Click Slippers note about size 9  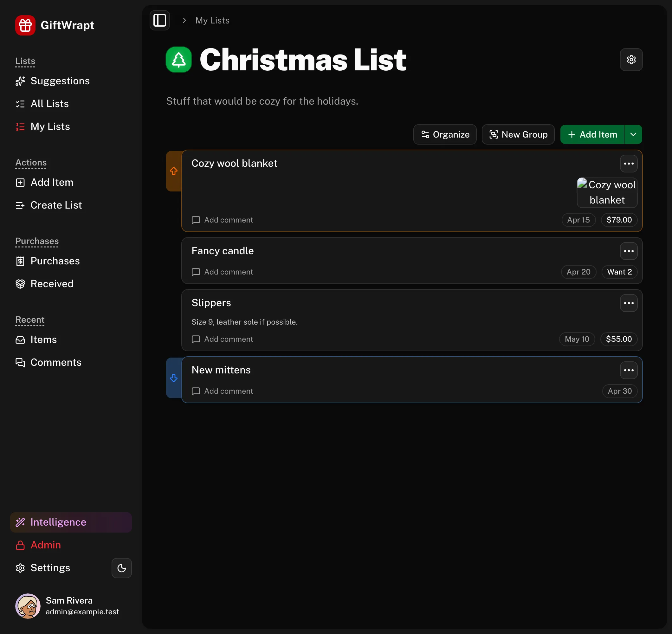point(244,322)
